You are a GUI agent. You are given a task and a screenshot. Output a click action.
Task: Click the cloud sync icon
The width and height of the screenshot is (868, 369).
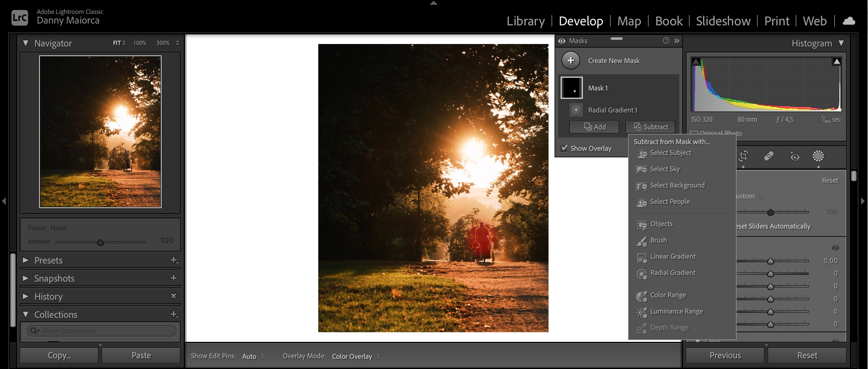point(850,21)
